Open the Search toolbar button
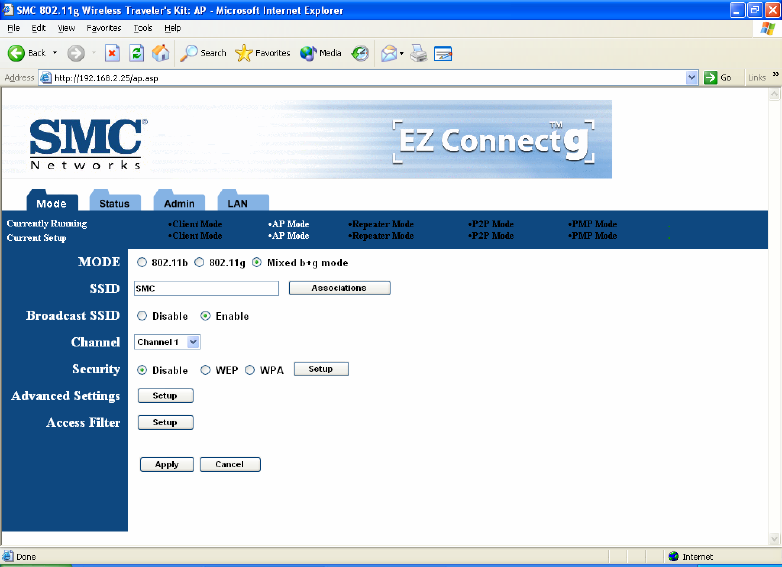This screenshot has width=782, height=567. (203, 53)
